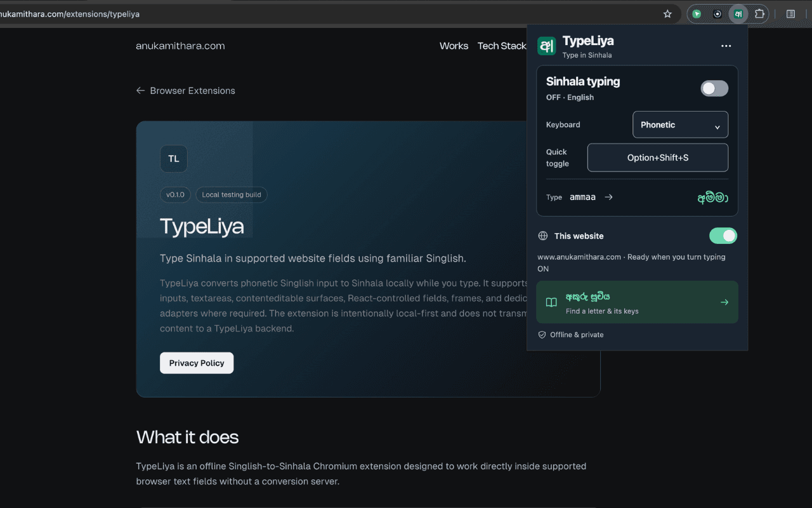This screenshot has width=812, height=508.
Task: Click the globe icon beside This website
Action: (543, 236)
